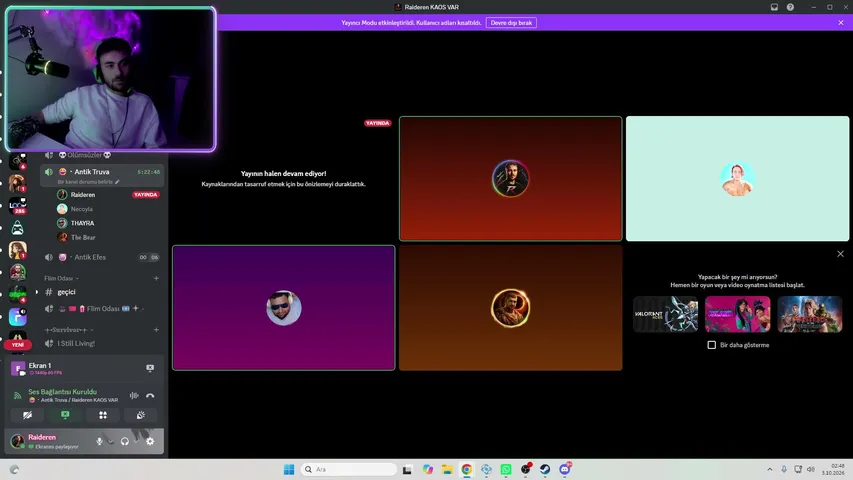Disconnect from the voice channel
Screen dimensions: 853x480
150,396
